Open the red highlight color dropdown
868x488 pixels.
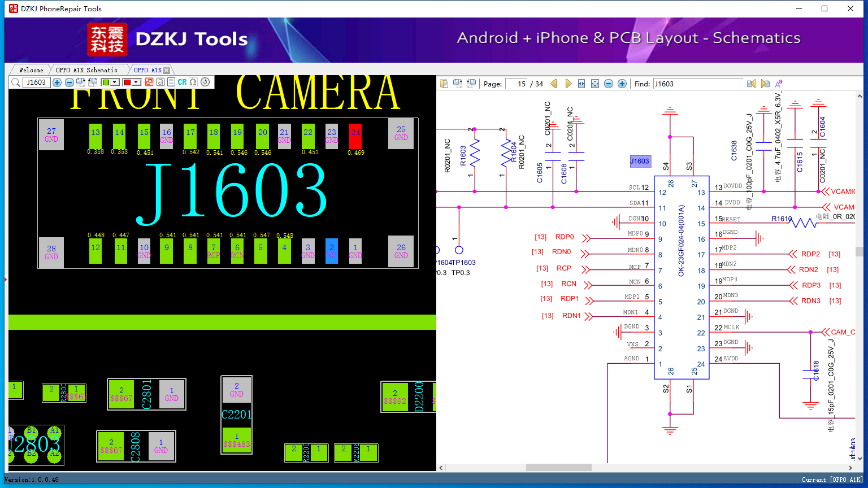click(137, 82)
